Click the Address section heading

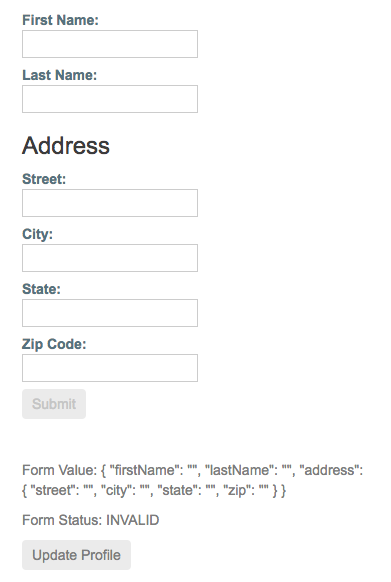pyautogui.click(x=66, y=145)
